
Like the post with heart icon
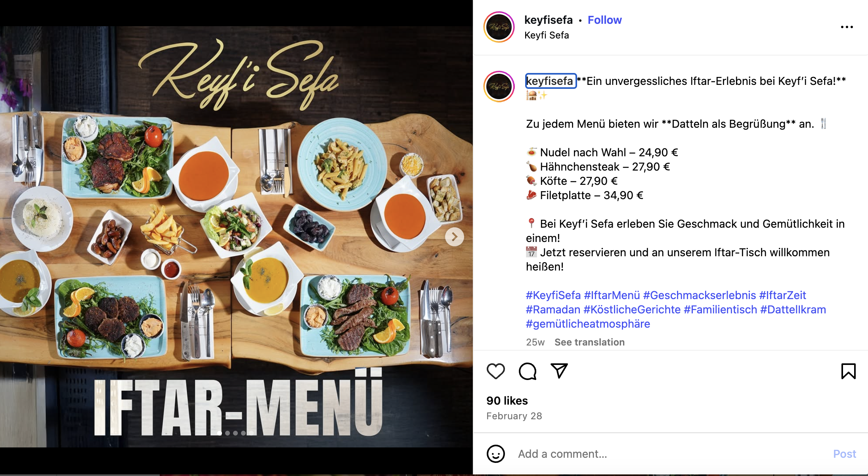tap(495, 371)
